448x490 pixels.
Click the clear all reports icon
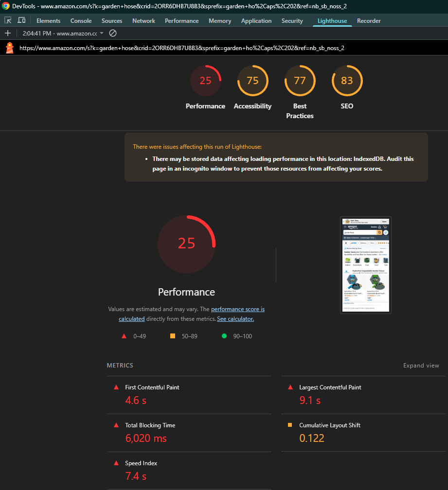point(113,33)
